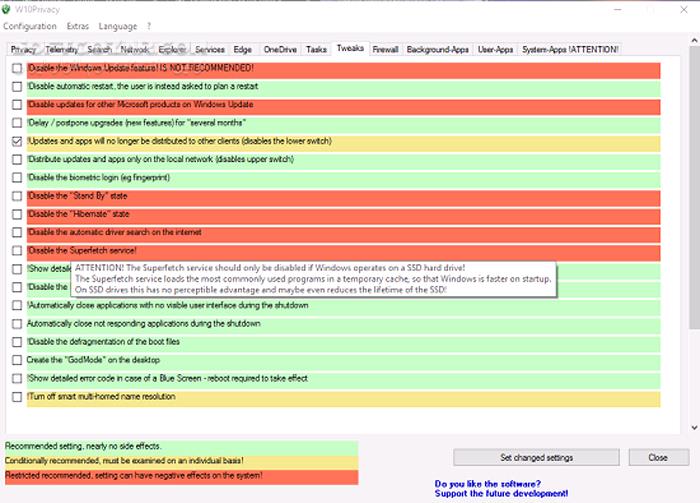700x503 pixels.
Task: Switch to the Edge tab
Action: pyautogui.click(x=243, y=50)
